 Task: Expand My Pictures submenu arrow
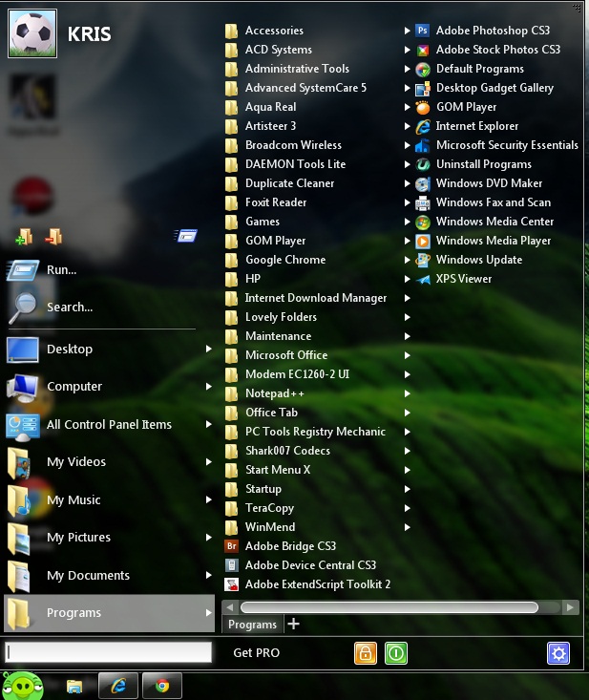tap(208, 537)
